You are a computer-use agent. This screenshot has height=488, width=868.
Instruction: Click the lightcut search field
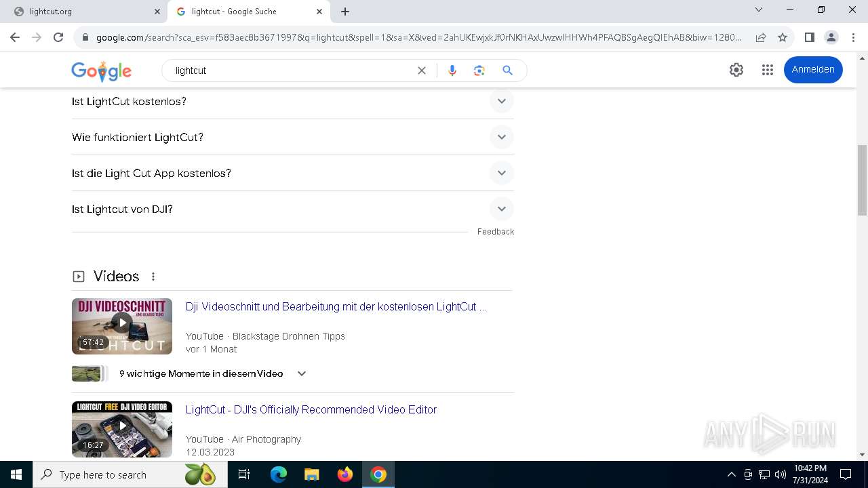tap(292, 70)
